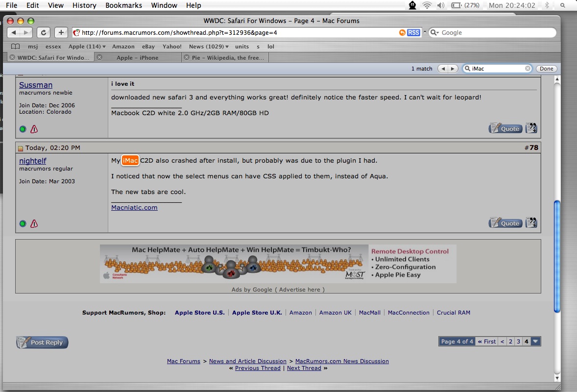Open the Apple (114) bookmarks dropdown

(x=87, y=47)
